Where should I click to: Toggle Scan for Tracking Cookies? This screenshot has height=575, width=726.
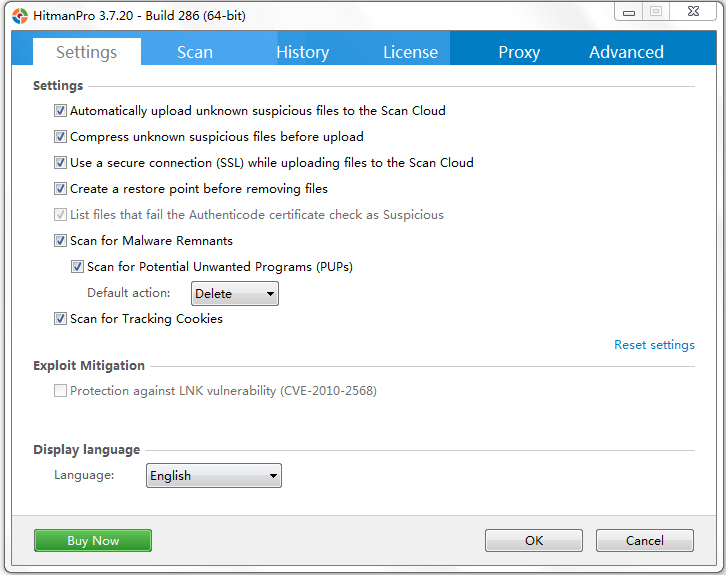tap(61, 319)
